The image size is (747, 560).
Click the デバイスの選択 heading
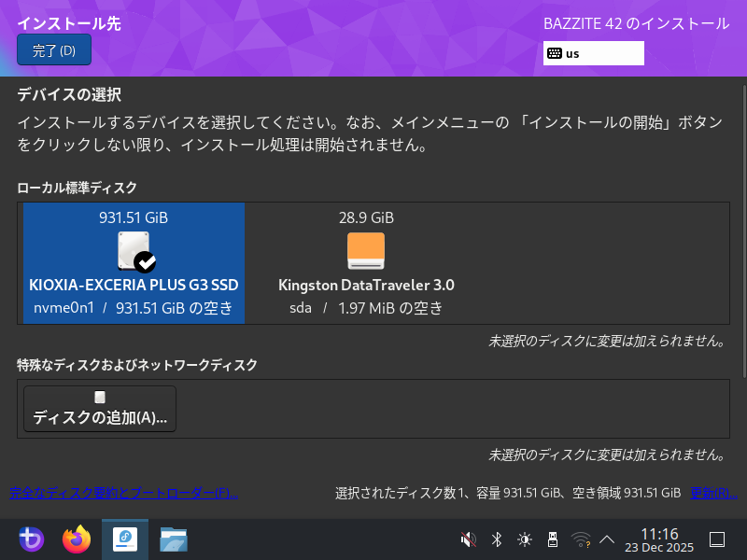click(69, 94)
